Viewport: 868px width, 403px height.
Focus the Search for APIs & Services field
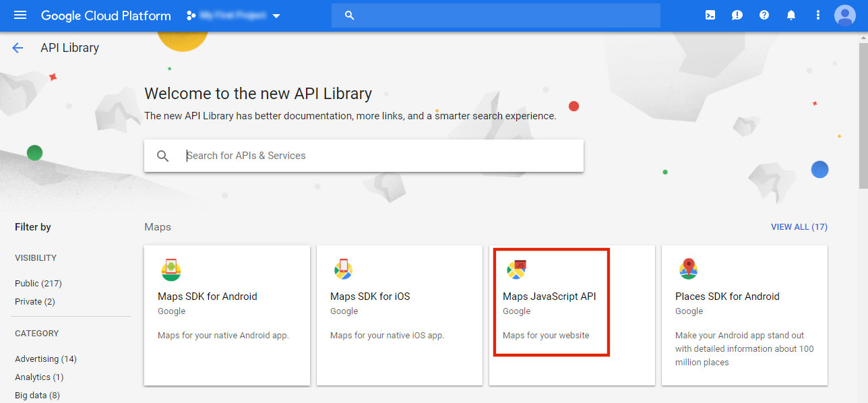point(364,156)
